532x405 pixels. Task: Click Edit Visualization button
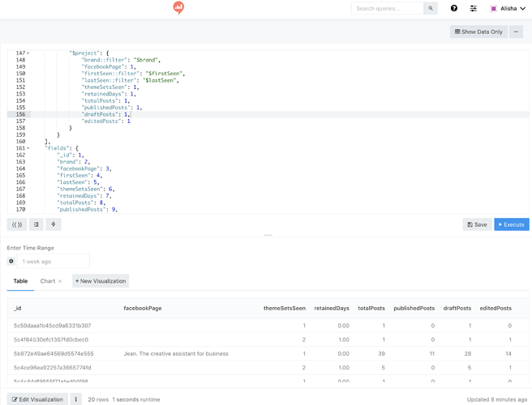[37, 399]
